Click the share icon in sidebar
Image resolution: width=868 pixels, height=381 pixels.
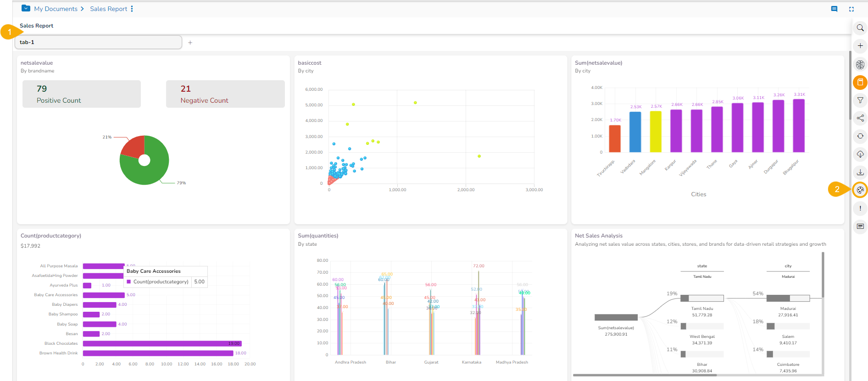[860, 118]
